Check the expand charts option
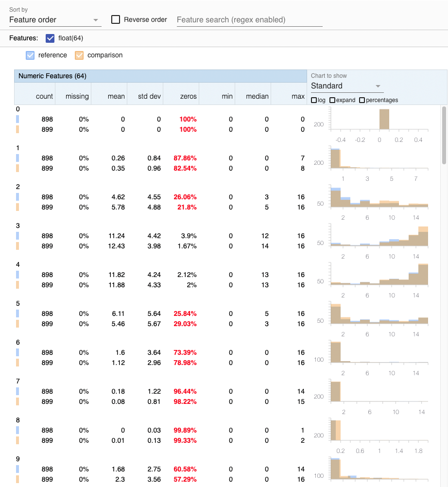The image size is (448, 487). point(332,100)
